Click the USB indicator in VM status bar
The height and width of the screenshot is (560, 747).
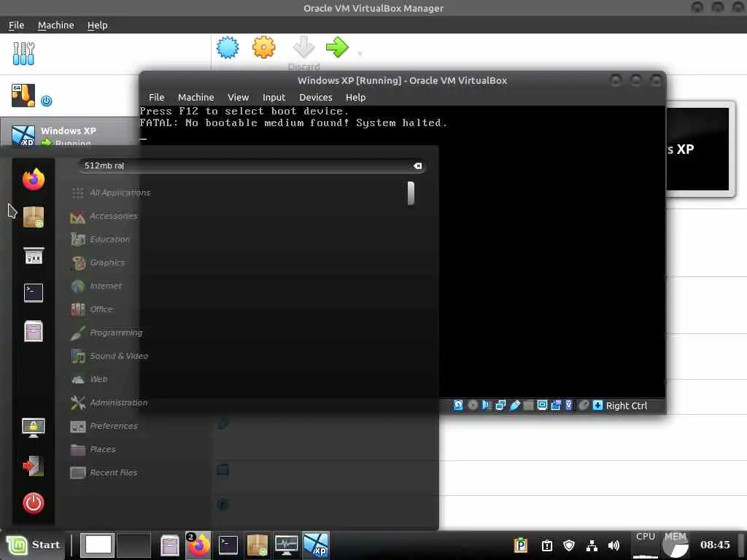point(514,405)
